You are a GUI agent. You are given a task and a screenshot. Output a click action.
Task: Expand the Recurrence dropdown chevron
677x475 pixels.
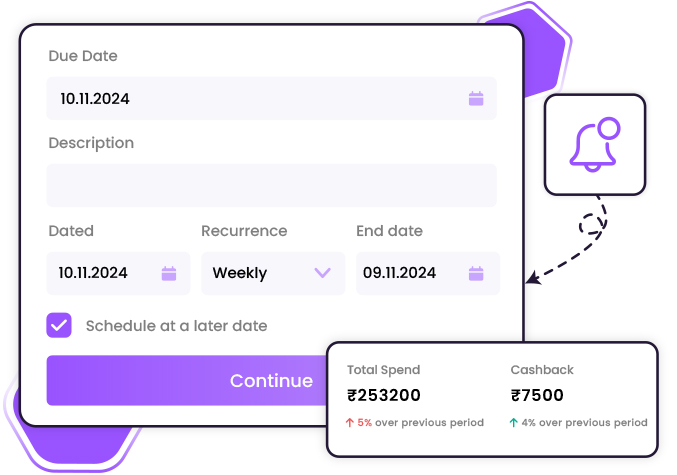[322, 272]
